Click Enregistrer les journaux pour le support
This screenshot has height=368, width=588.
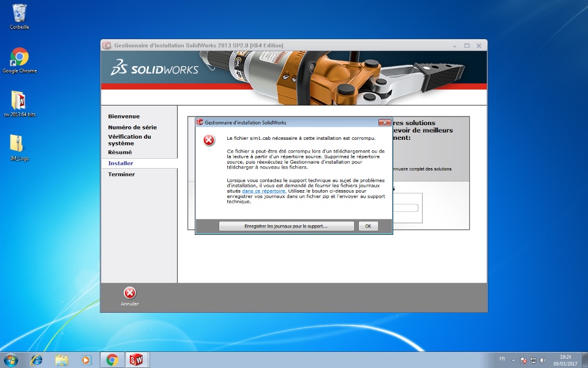pos(286,226)
